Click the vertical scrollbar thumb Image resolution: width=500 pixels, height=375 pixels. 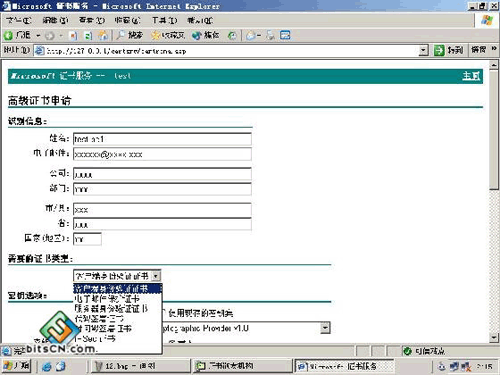point(494,130)
